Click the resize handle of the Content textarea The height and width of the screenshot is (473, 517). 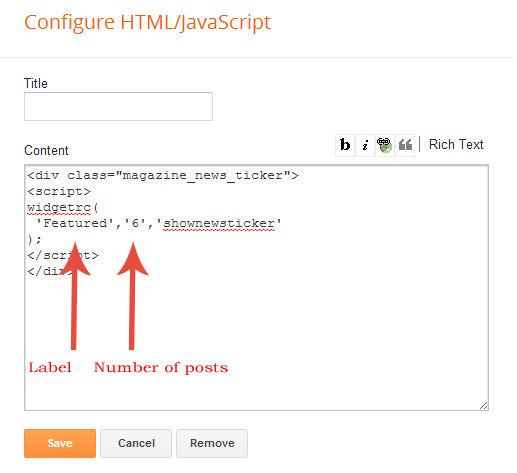pos(483,405)
